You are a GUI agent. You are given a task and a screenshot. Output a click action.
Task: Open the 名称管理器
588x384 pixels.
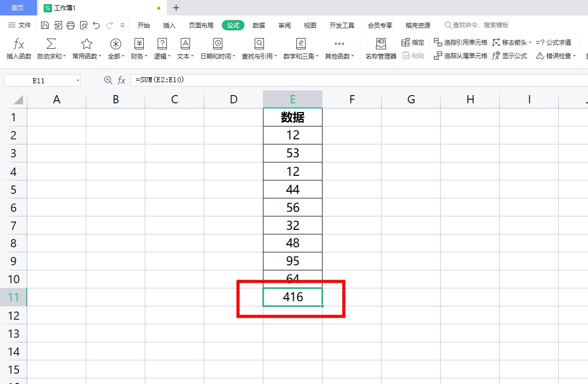click(x=381, y=49)
